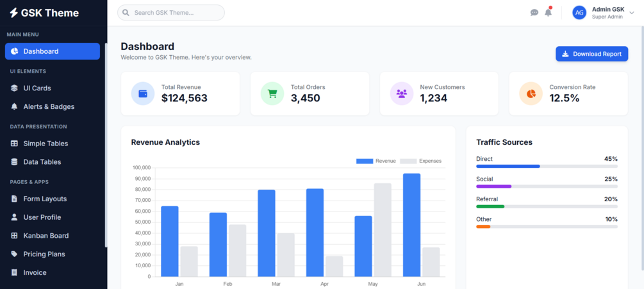Expand the Admin GSK user dropdown chevron
The height and width of the screenshot is (289, 644).
[x=632, y=13]
